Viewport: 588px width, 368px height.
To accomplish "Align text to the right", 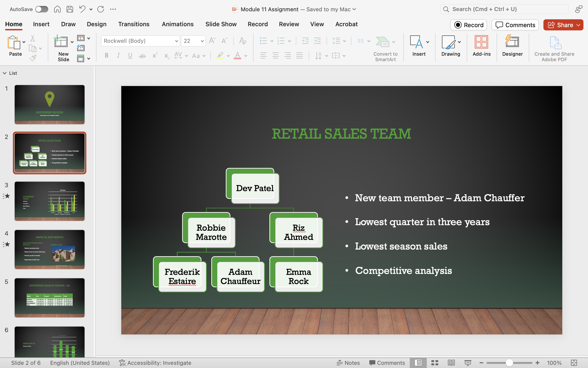I will 288,55.
